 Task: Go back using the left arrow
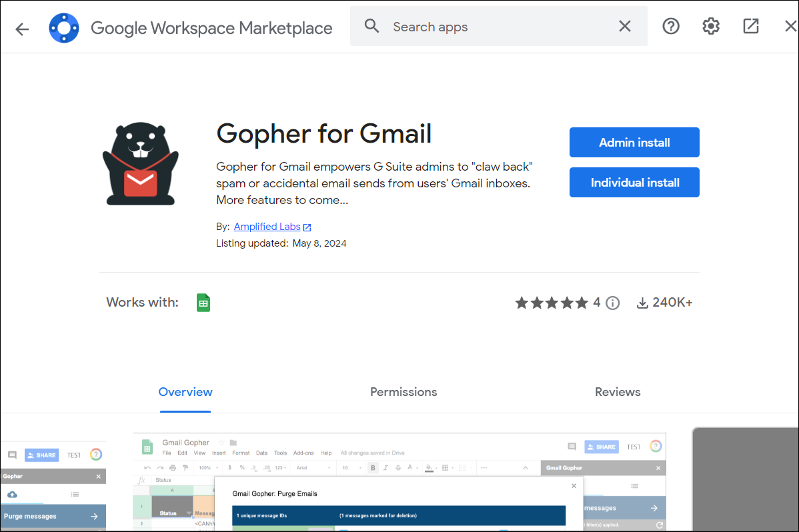click(22, 29)
